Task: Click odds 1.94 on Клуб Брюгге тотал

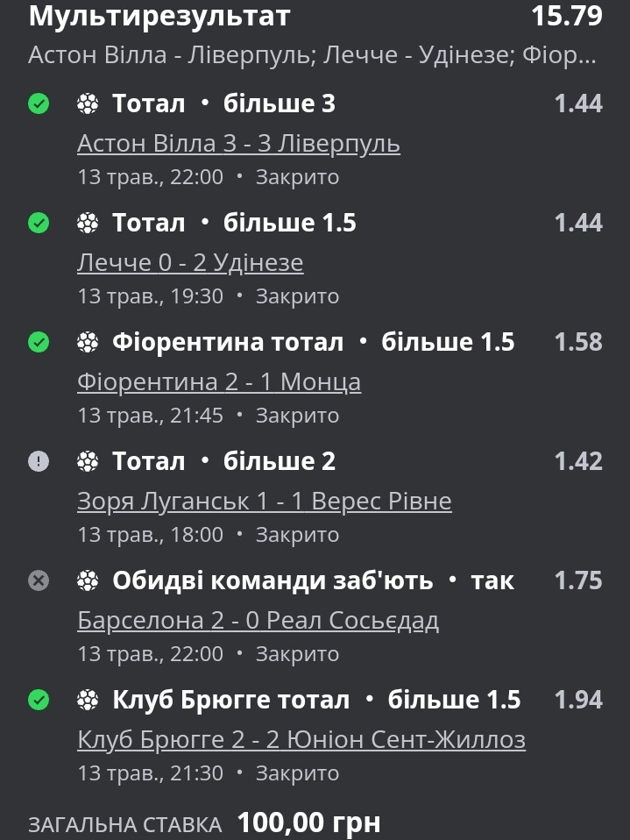Action: [578, 700]
